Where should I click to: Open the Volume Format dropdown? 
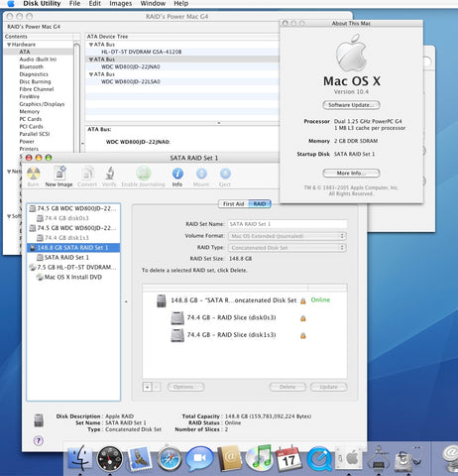[x=287, y=236]
